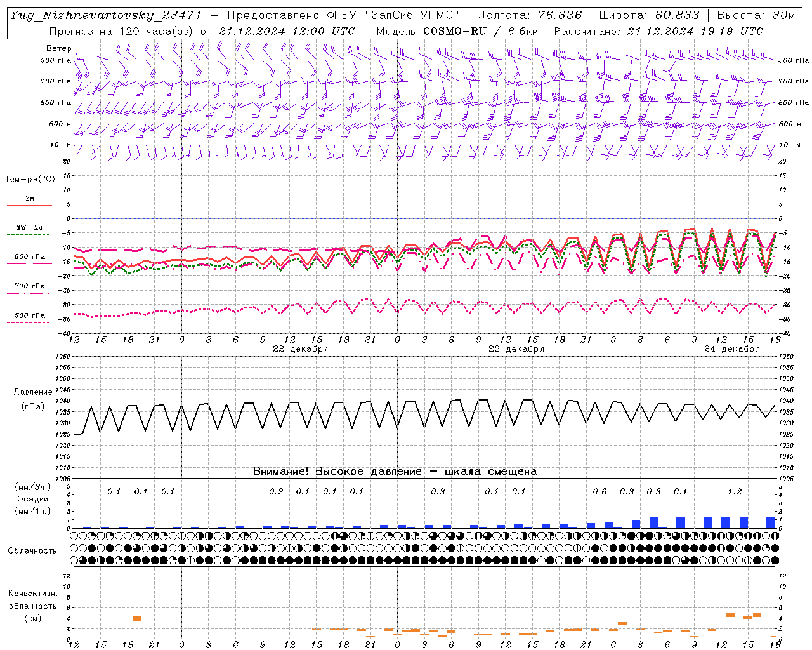Click the Рассчитано 21.12.2024 19:19 UTC timestamp
Screen dimensions: 812x650
[x=658, y=31]
